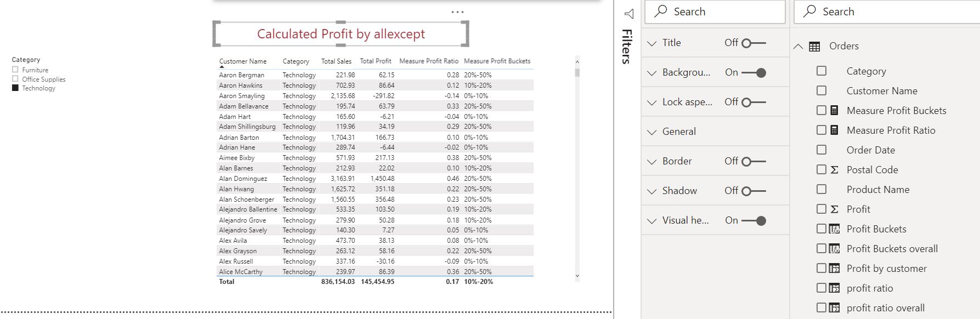Tick the Office Supplies slicer checkbox
The image size is (980, 319).
tap(15, 79)
